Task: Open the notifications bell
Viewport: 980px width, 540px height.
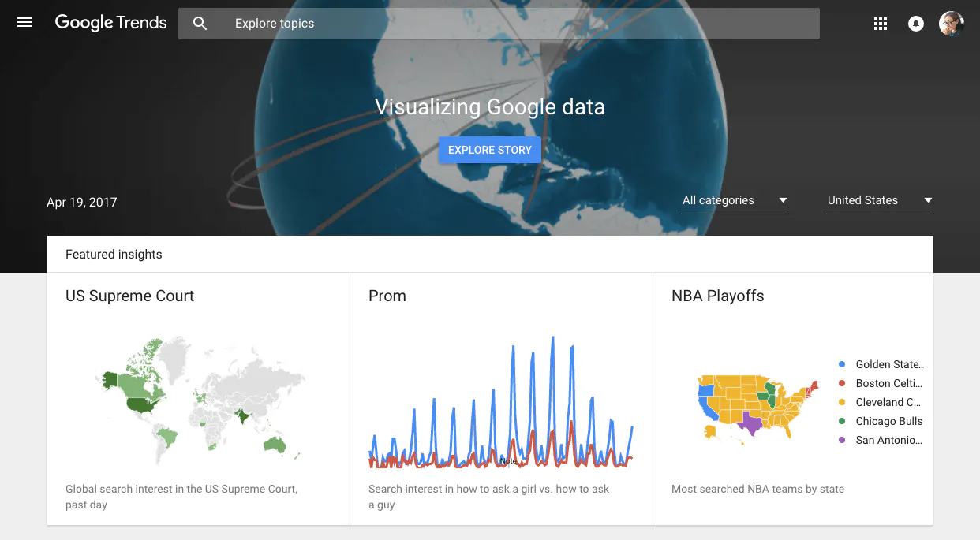Action: [x=916, y=24]
